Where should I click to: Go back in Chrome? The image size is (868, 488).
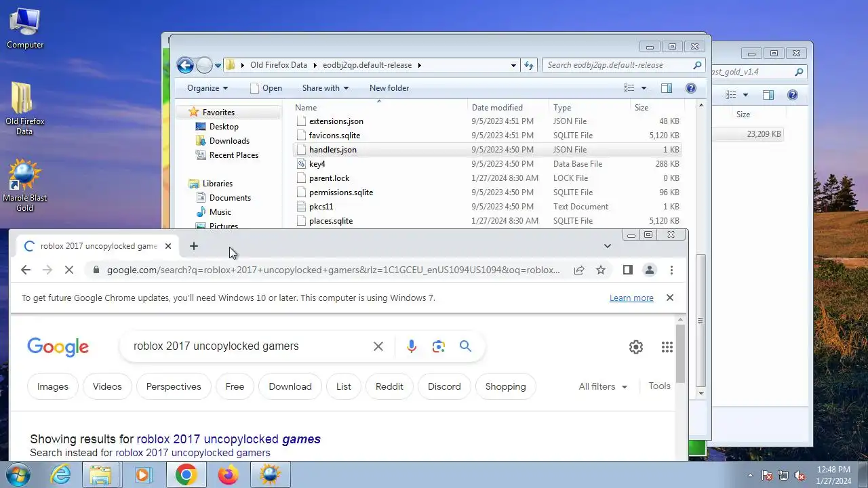click(x=25, y=270)
